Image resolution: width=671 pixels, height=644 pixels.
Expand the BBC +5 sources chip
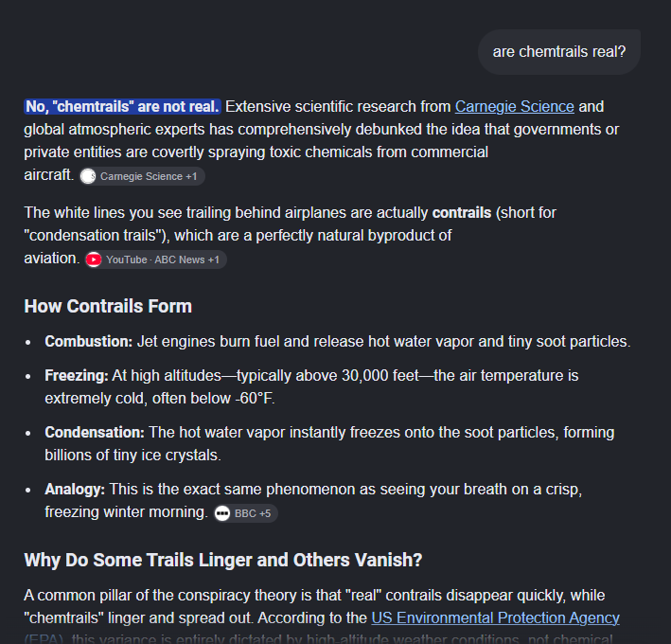(x=246, y=513)
